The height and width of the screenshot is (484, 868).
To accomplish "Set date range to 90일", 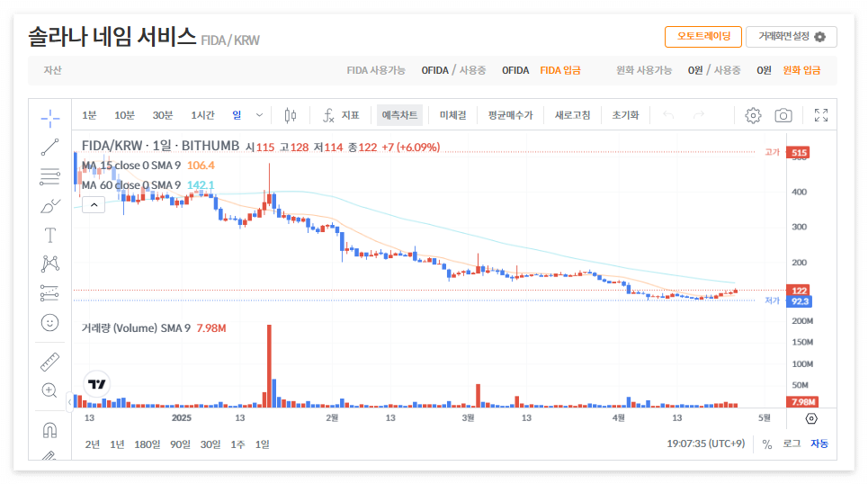I will 180,444.
